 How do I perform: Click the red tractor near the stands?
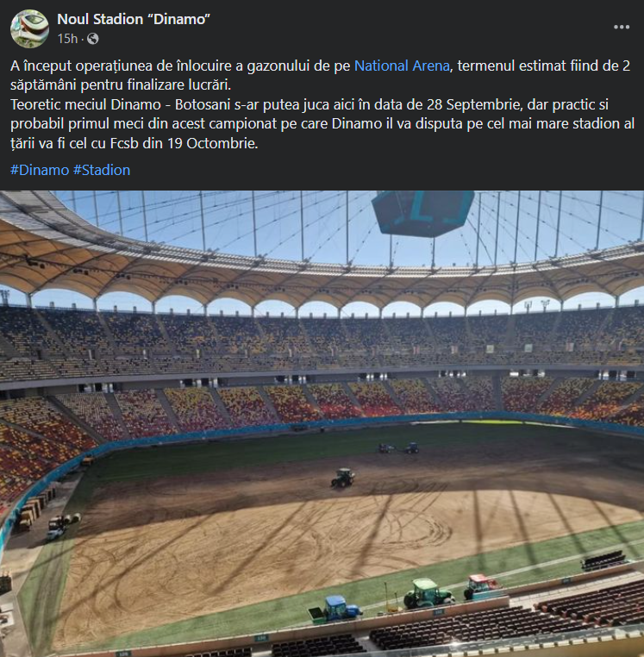[482, 586]
